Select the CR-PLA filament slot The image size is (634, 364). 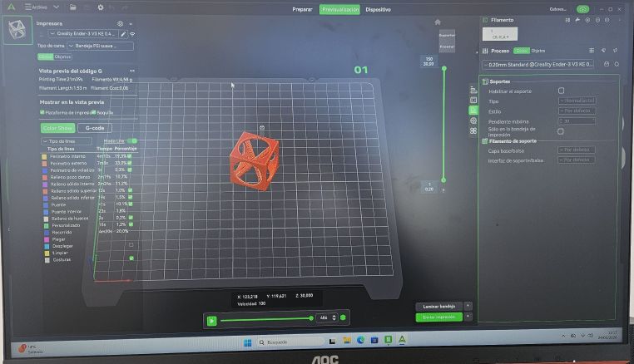coord(500,34)
